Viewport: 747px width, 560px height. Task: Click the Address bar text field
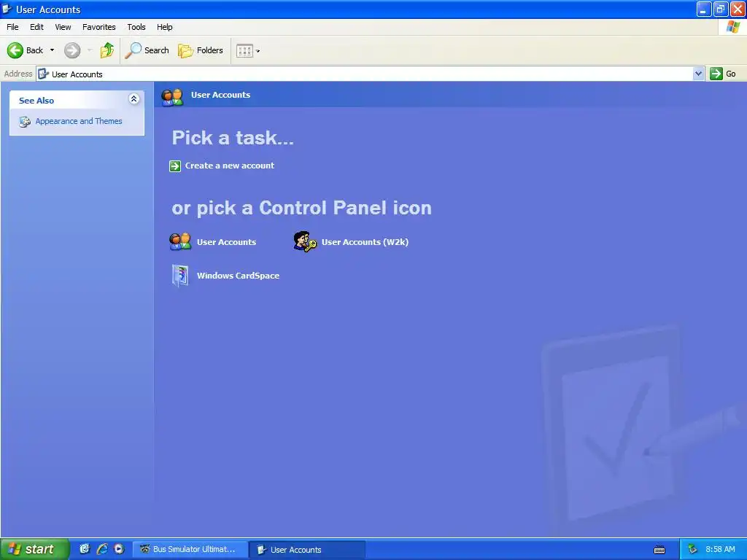[x=365, y=74]
